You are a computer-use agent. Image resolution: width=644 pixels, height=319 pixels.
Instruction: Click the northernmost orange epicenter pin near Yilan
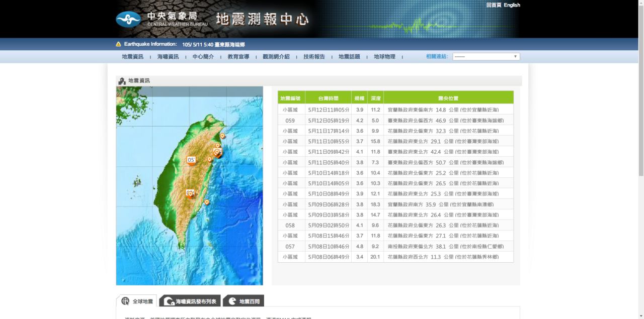(222, 136)
